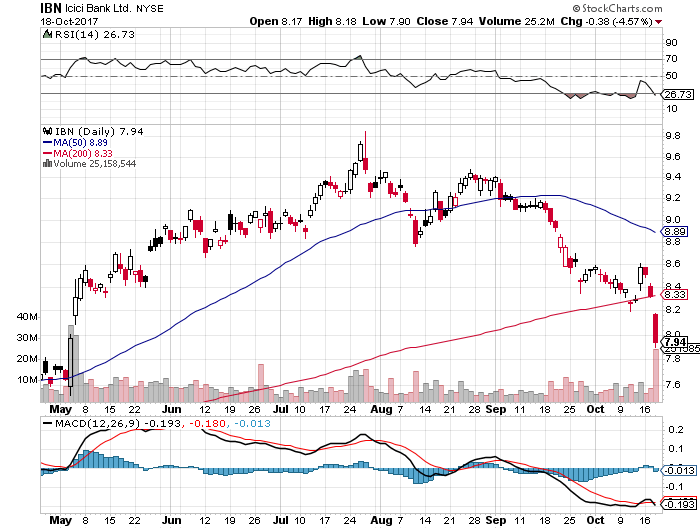The image size is (700, 528).
Task: Click the RSI(14) line legend icon
Action: pos(47,33)
